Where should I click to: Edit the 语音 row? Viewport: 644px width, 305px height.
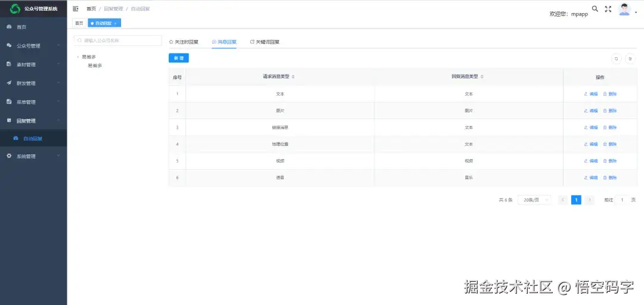590,178
